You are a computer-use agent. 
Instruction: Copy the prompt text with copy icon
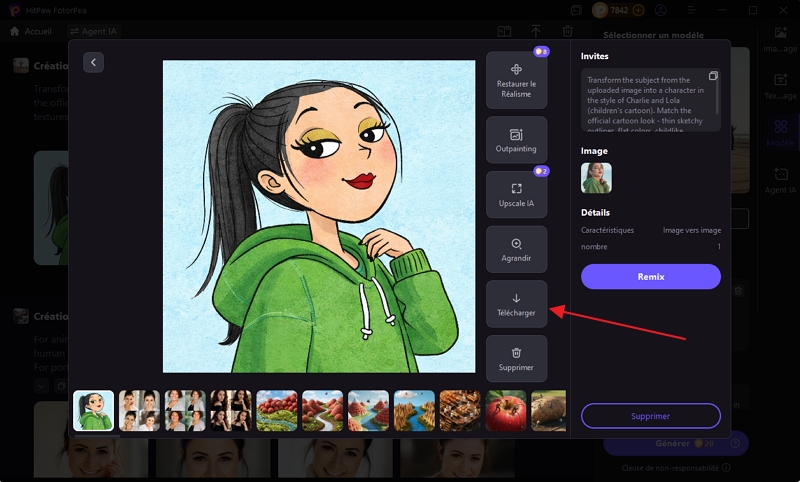tap(713, 76)
